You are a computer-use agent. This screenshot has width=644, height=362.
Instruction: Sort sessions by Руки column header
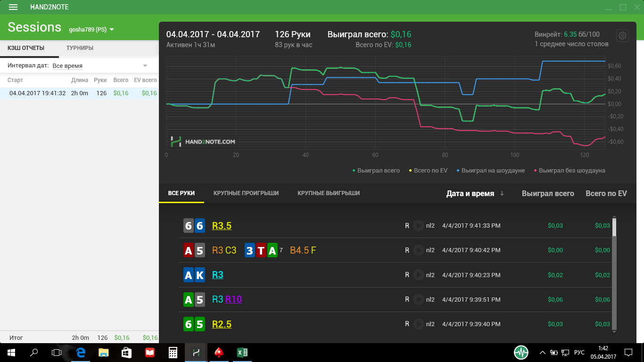[x=100, y=80]
